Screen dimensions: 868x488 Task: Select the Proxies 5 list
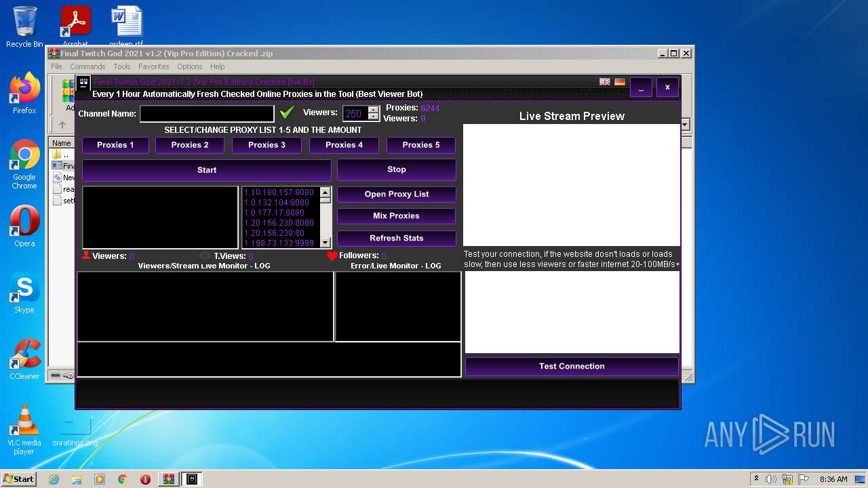pos(421,145)
